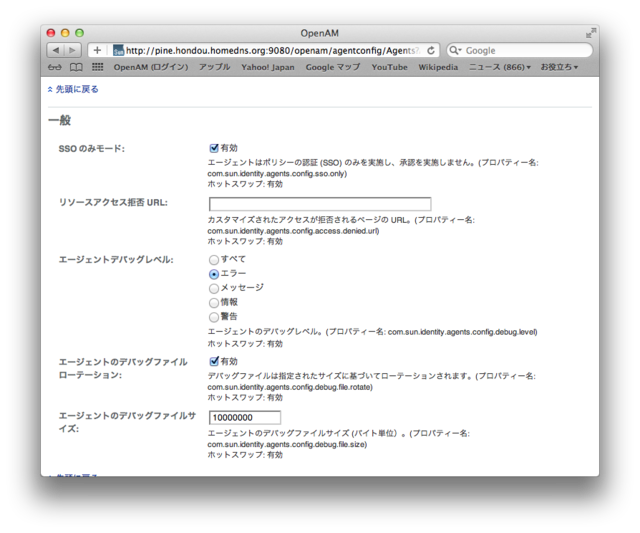This screenshot has width=640, height=533.
Task: Click the 先頭に戻る link at top
Action: tap(76, 89)
